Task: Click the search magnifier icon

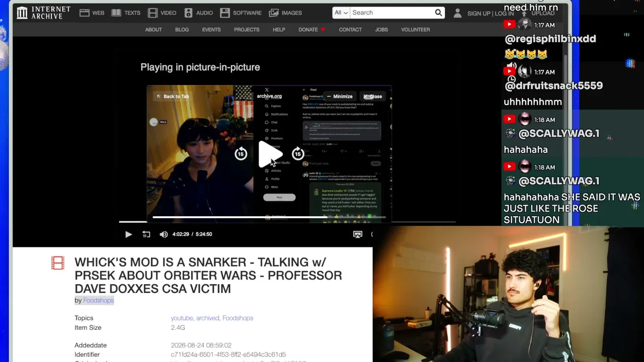Action: (x=438, y=13)
